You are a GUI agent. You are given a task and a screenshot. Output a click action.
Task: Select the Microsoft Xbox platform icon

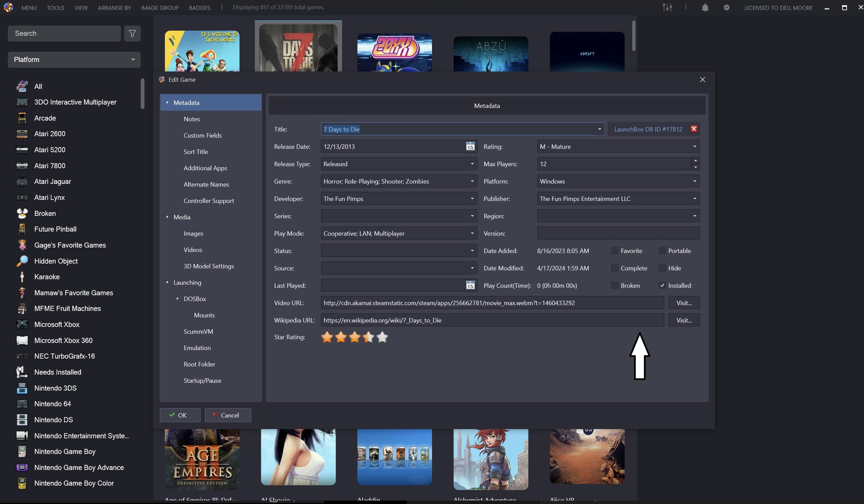click(x=22, y=324)
